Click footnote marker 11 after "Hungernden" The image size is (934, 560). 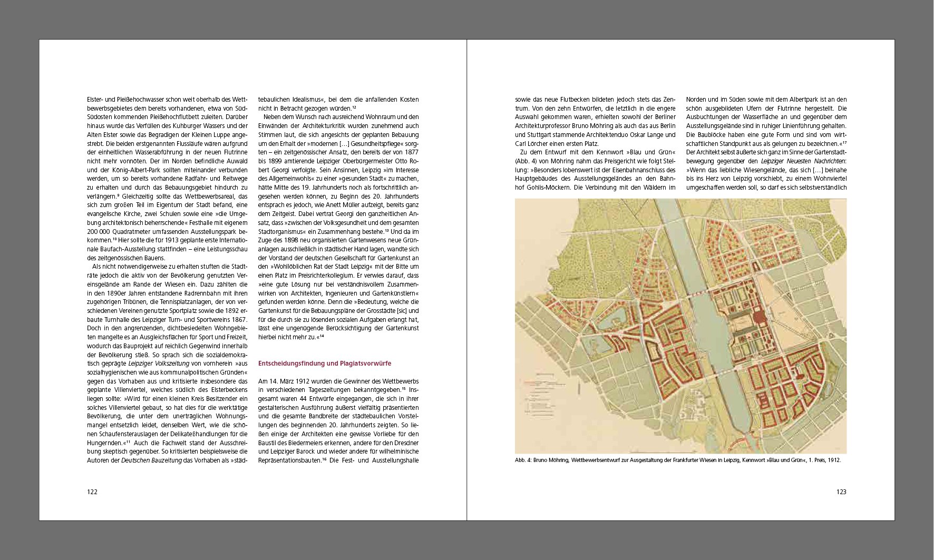point(128,442)
